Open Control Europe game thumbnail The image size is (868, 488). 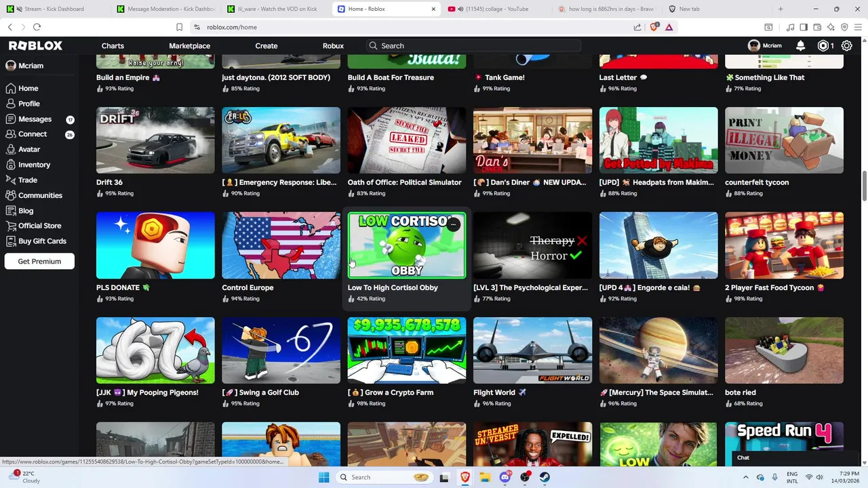click(281, 245)
